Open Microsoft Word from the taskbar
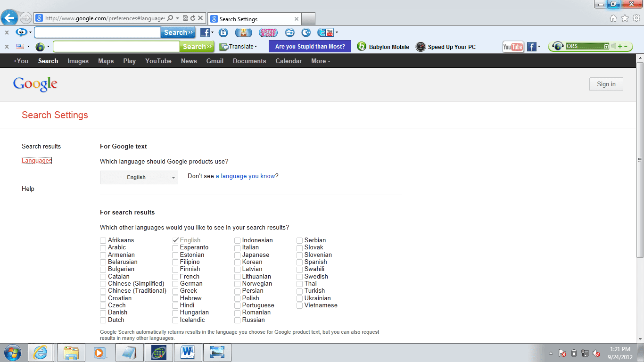This screenshot has width=644, height=362. (188, 353)
